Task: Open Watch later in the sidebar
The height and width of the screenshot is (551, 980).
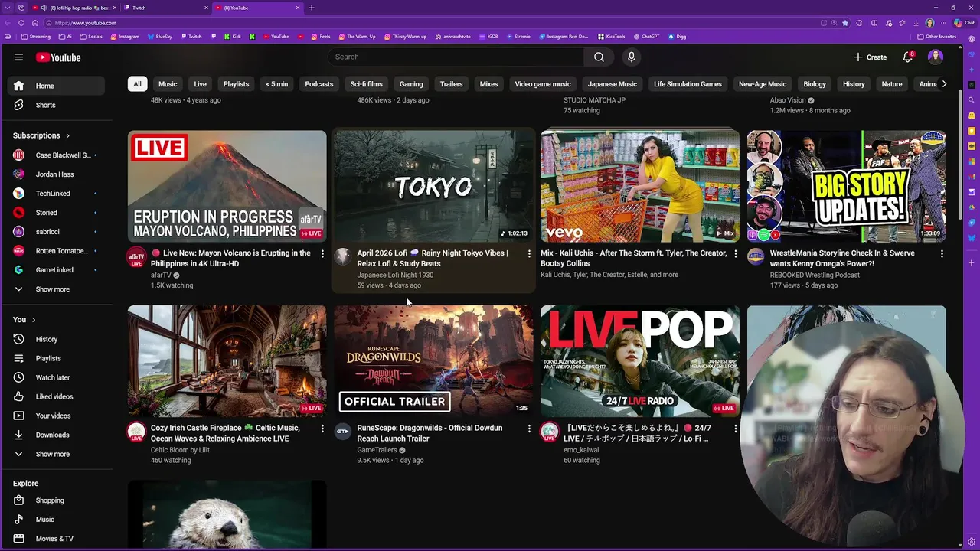Action: click(x=57, y=377)
